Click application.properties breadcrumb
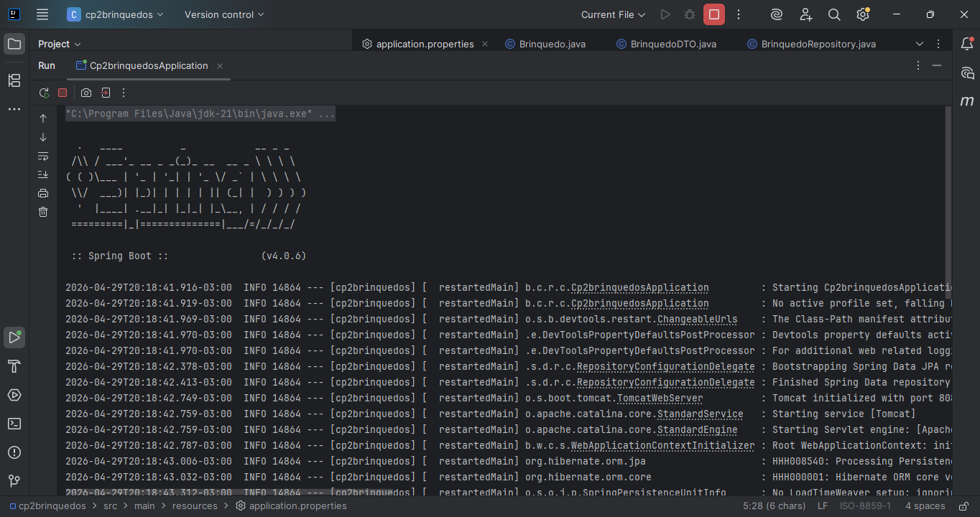The image size is (980, 517). coord(292,506)
